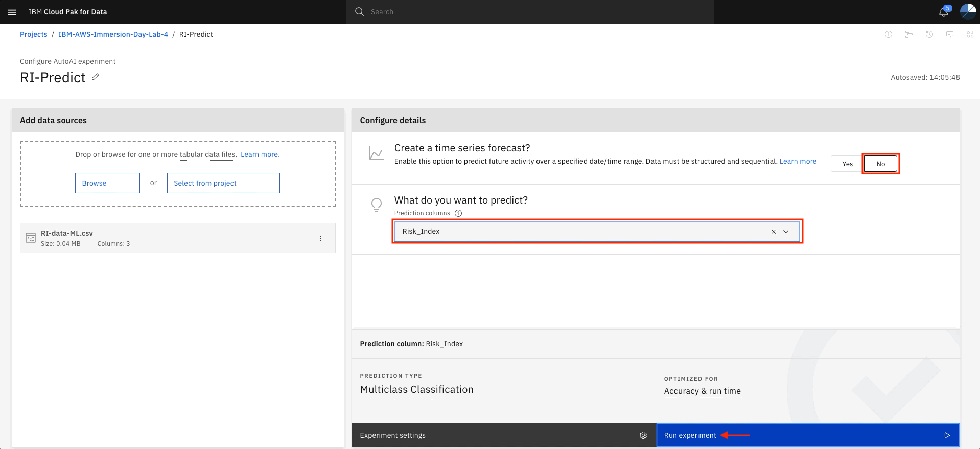The width and height of the screenshot is (980, 449).
Task: Open Learn more link for time series
Action: click(798, 161)
